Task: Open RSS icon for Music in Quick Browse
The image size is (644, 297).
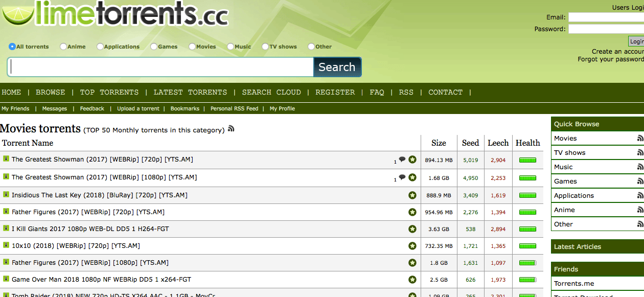Action: [640, 167]
